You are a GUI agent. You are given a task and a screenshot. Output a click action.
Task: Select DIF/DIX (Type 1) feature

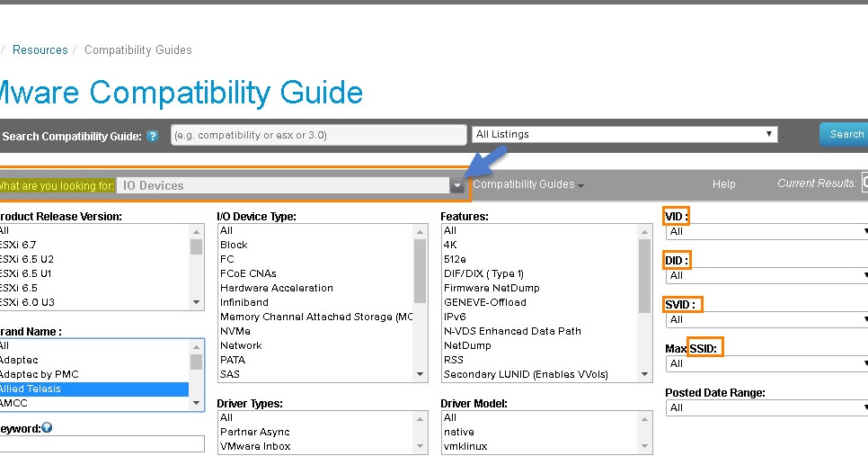(x=483, y=273)
